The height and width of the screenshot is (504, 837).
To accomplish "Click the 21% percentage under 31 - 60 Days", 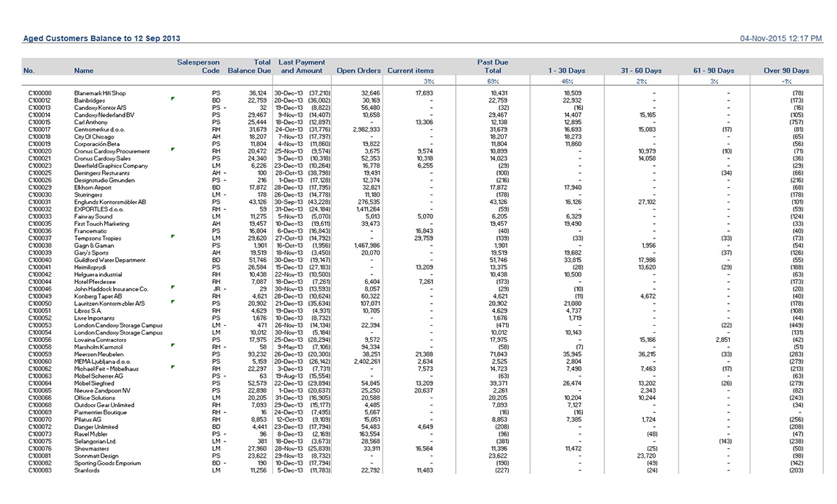I will [x=641, y=81].
